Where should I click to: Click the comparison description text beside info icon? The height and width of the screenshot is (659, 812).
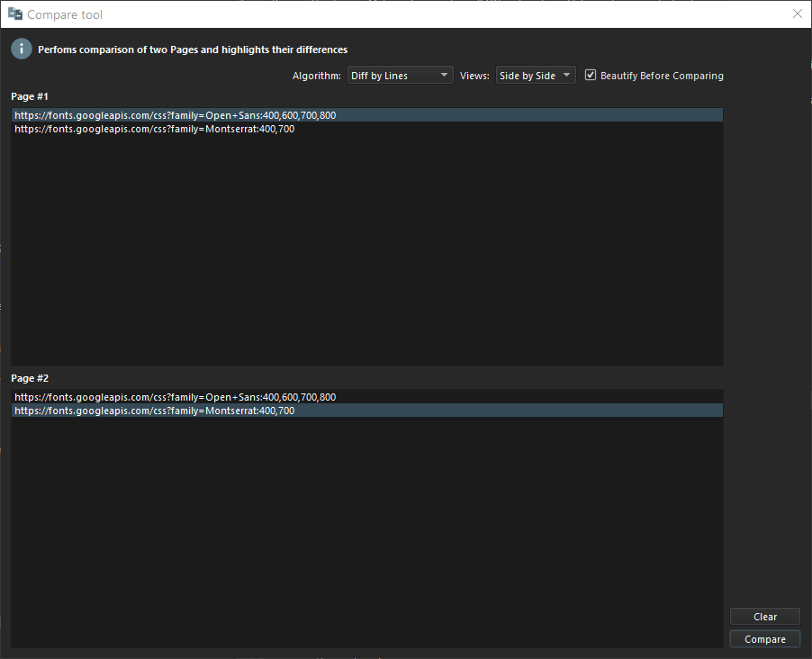193,50
